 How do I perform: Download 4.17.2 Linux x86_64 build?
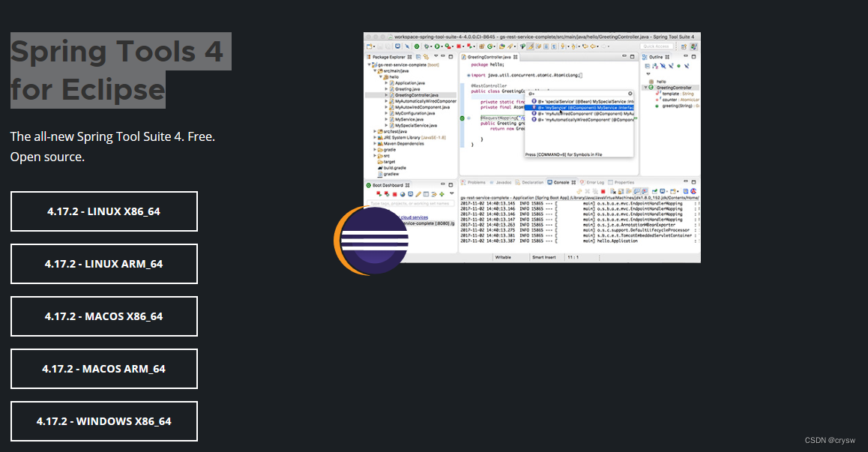point(104,211)
